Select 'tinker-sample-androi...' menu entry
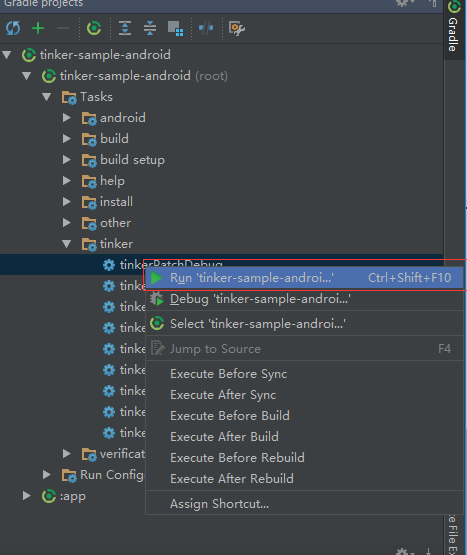The width and height of the screenshot is (467, 555). [304, 324]
